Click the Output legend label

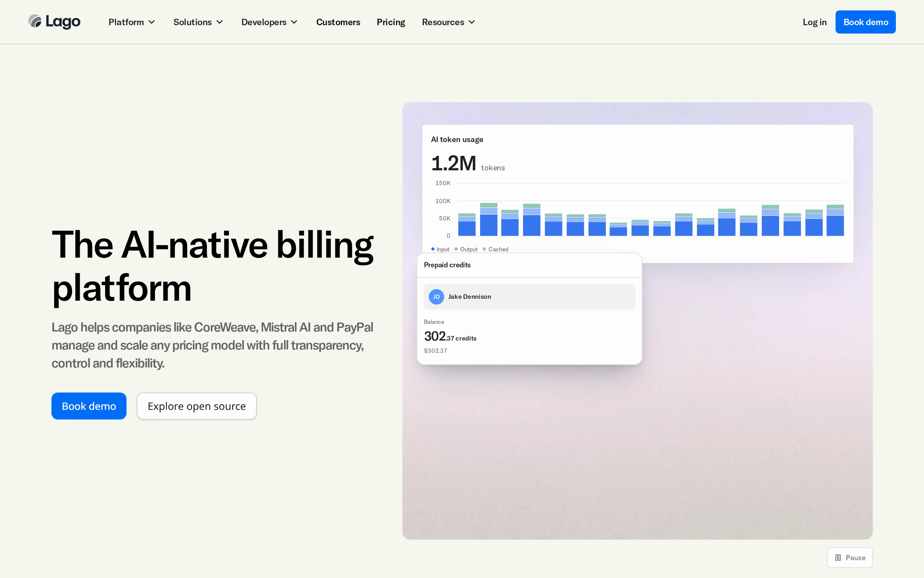[x=469, y=249]
